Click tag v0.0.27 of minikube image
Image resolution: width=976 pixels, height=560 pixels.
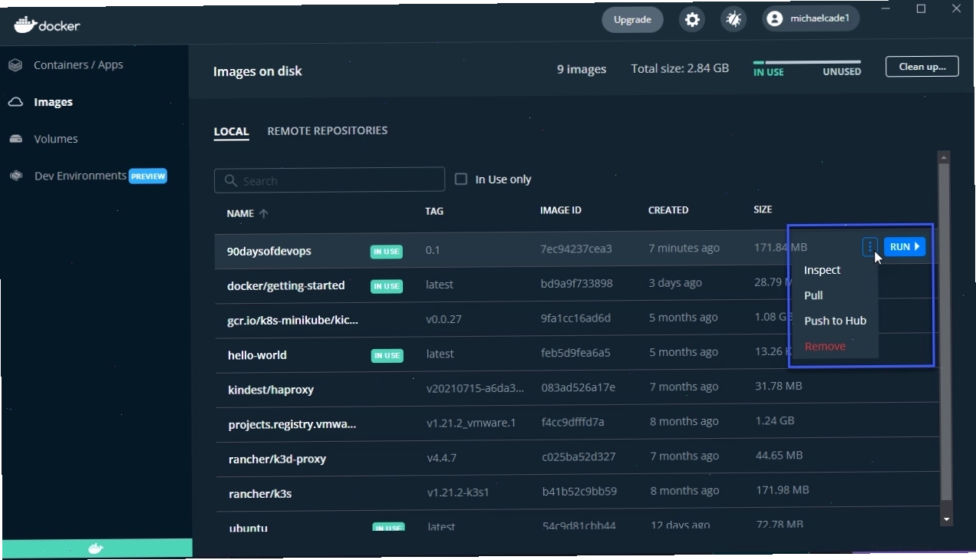[x=444, y=319]
